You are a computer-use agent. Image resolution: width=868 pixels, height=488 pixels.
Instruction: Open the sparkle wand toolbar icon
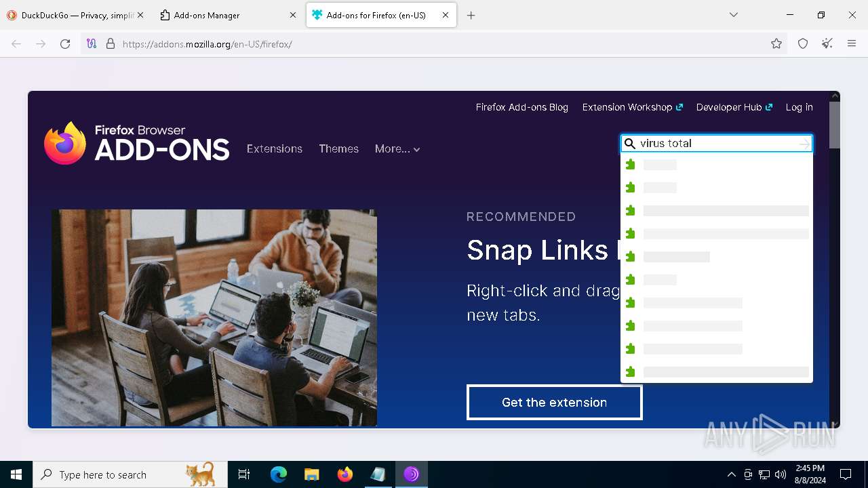tap(827, 43)
